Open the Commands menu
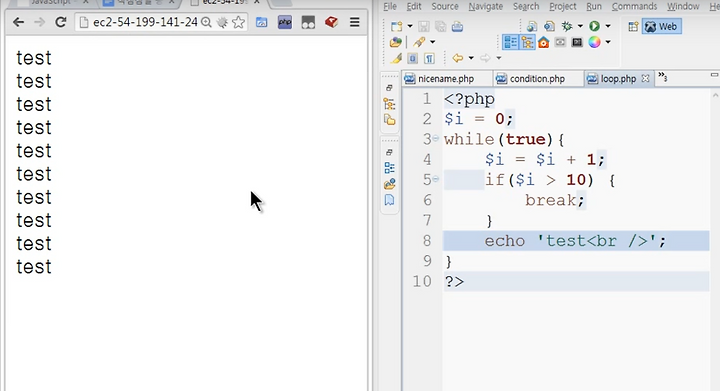Image resolution: width=720 pixels, height=391 pixels. pyautogui.click(x=634, y=6)
